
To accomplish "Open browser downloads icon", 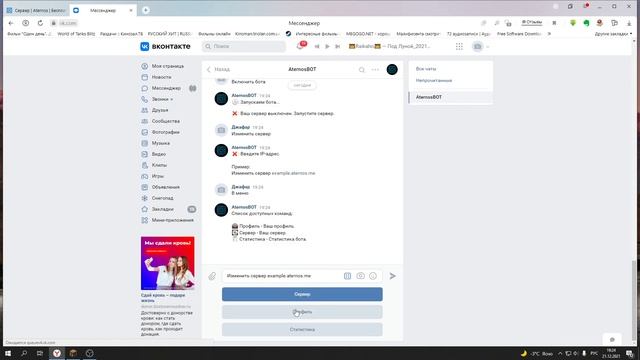I will pyautogui.click(x=629, y=23).
